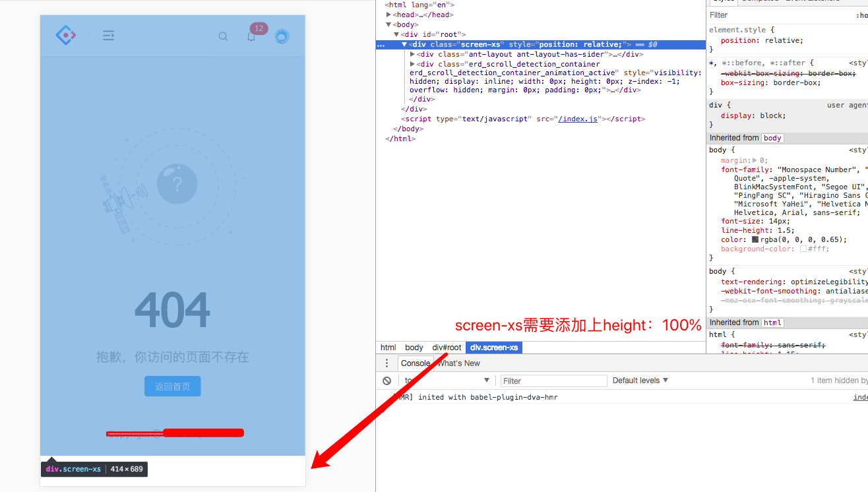
Task: Clear the console with the ban icon
Action: [x=387, y=381]
